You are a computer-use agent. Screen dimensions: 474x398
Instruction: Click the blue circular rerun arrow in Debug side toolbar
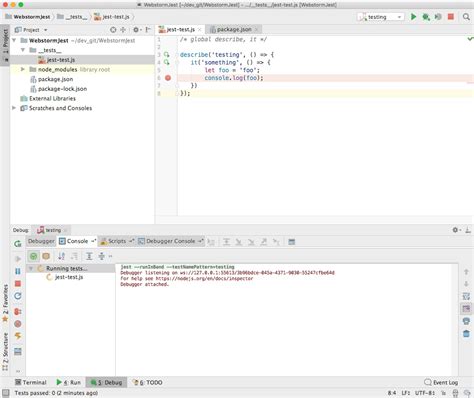pos(18,296)
